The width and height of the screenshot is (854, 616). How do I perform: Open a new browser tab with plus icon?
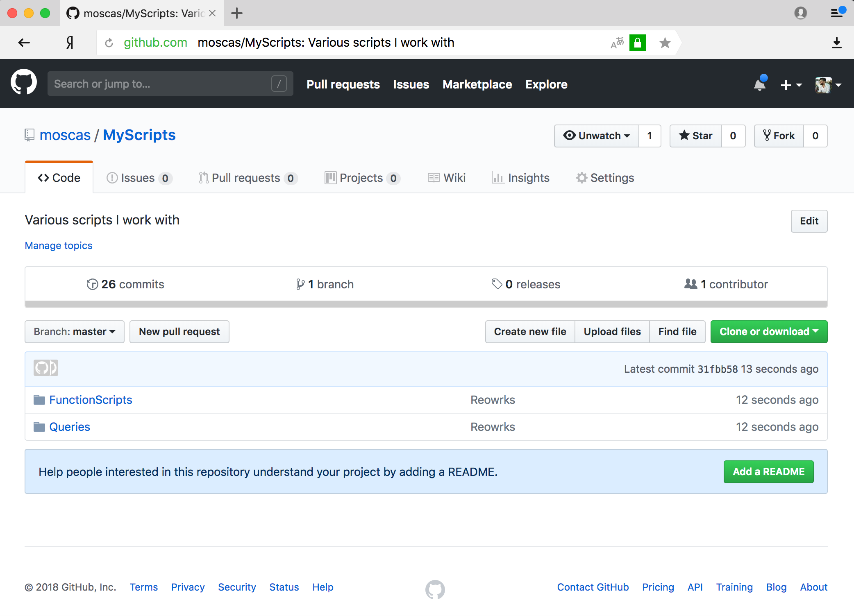(237, 13)
